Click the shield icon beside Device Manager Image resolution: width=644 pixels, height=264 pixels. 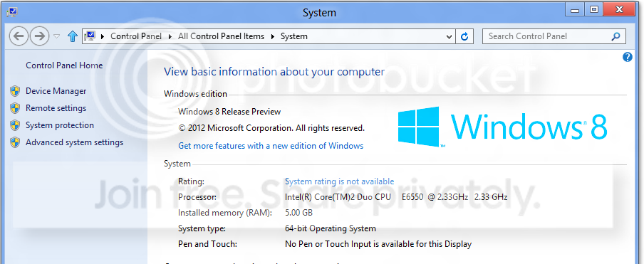pos(15,91)
